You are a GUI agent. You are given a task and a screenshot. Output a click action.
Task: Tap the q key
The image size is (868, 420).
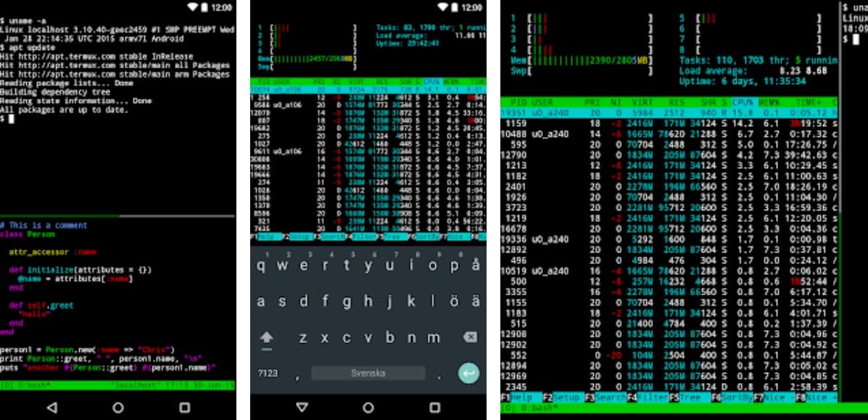click(261, 265)
